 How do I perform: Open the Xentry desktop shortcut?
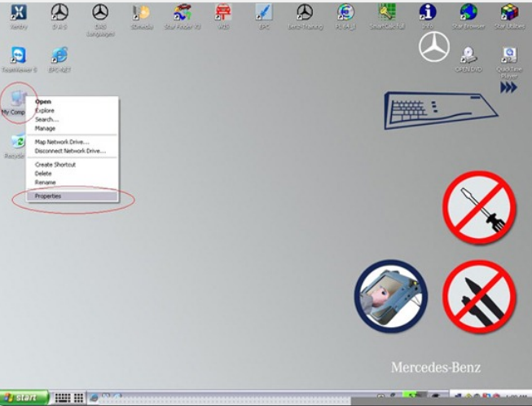click(x=19, y=12)
